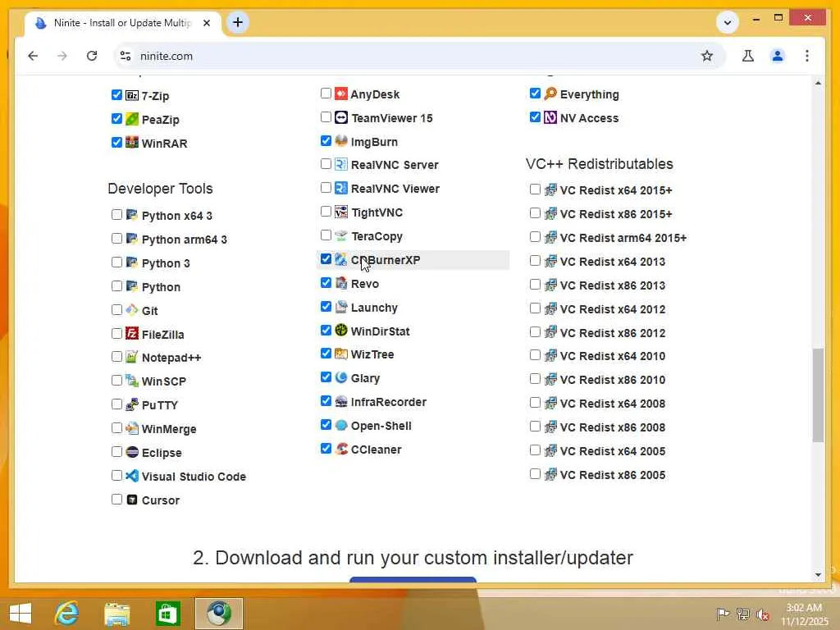Close the Ninite tab
This screenshot has width=840, height=630.
pyautogui.click(x=207, y=23)
